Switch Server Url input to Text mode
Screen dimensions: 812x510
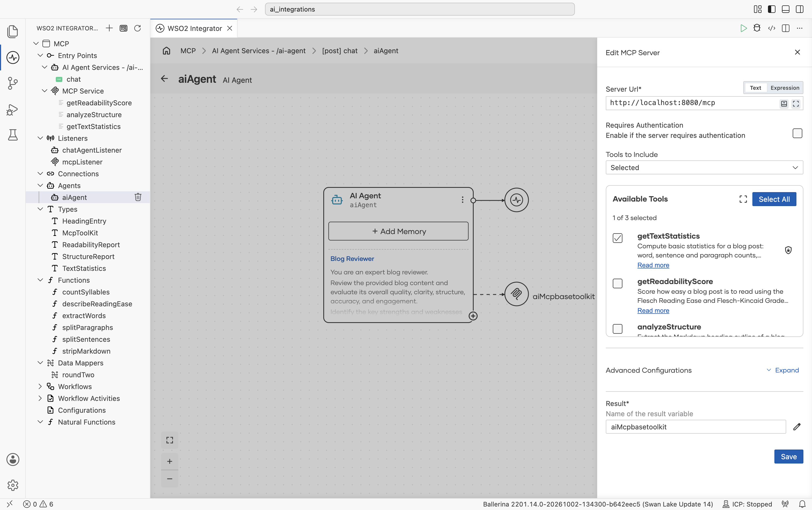pos(755,88)
